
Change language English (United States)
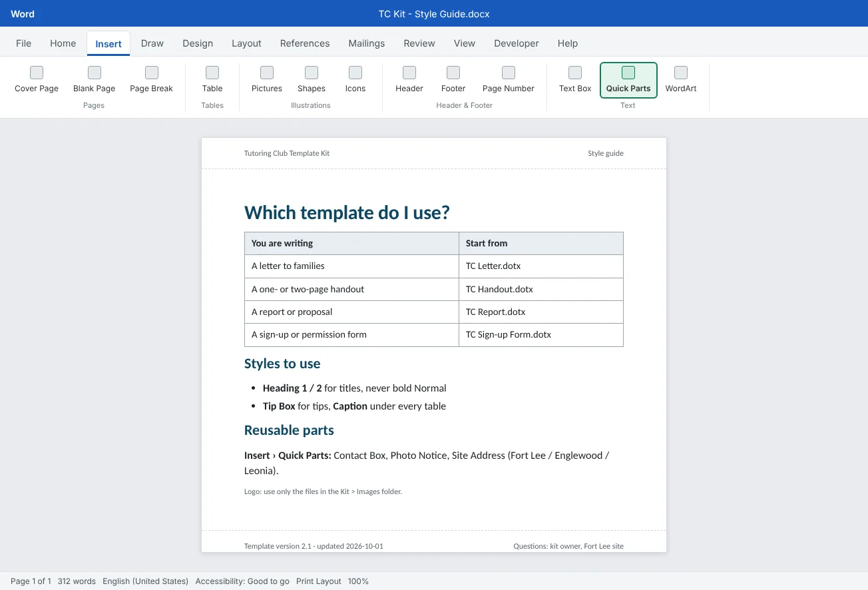click(x=146, y=581)
